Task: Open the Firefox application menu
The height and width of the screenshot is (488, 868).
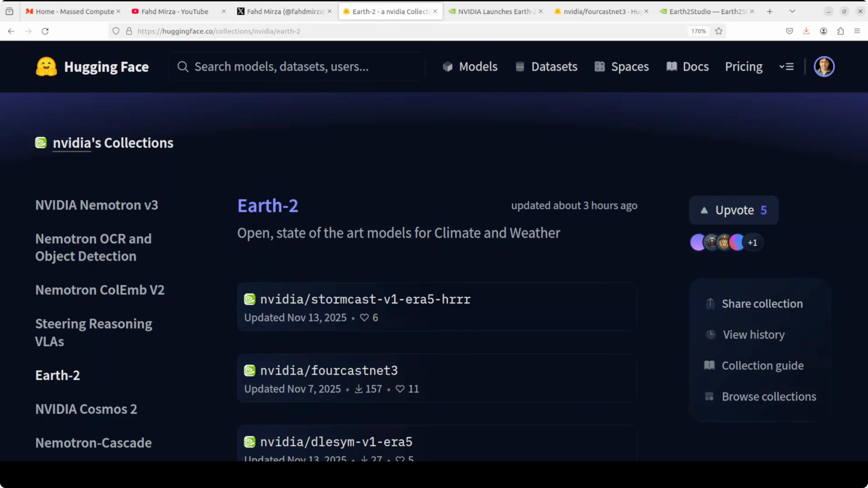Action: tap(857, 31)
